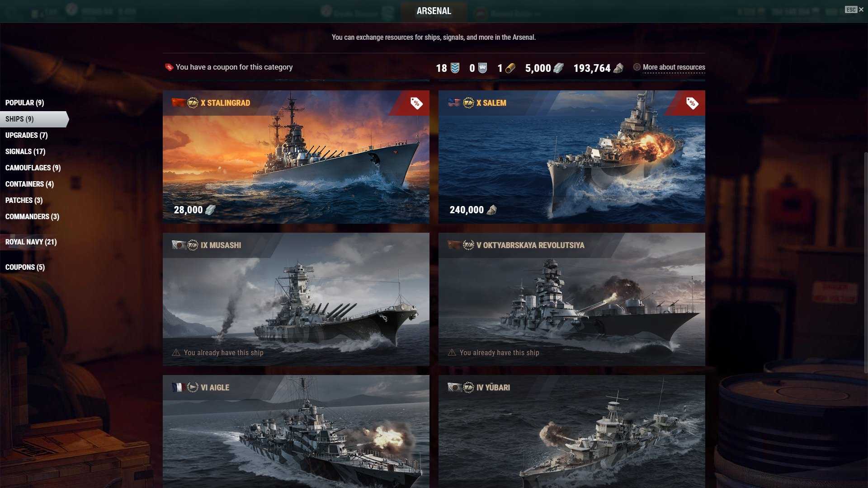Open More about resources link
This screenshot has width=868, height=488.
click(x=674, y=67)
